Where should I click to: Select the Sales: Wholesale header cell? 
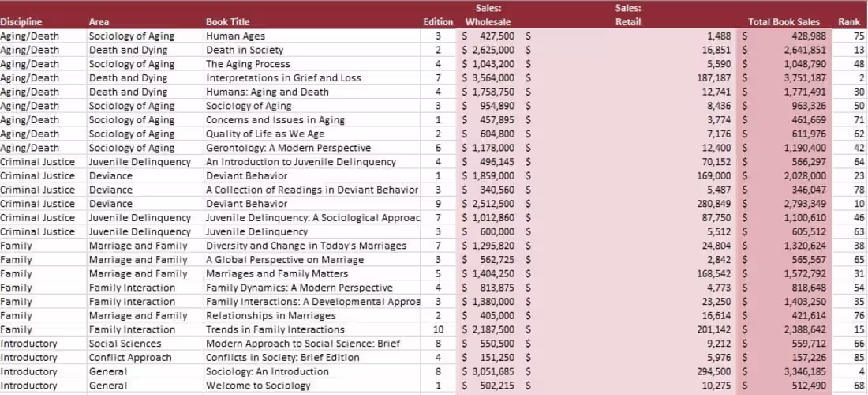pyautogui.click(x=488, y=15)
